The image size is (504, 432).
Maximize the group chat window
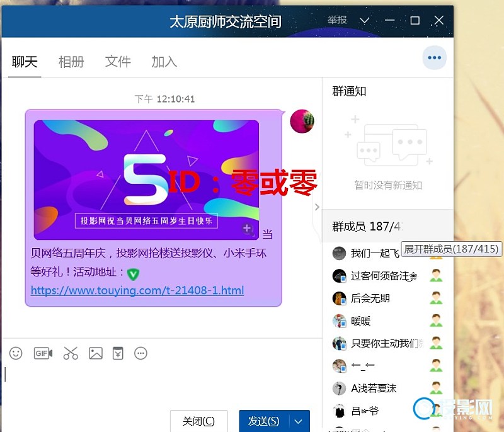tap(415, 21)
